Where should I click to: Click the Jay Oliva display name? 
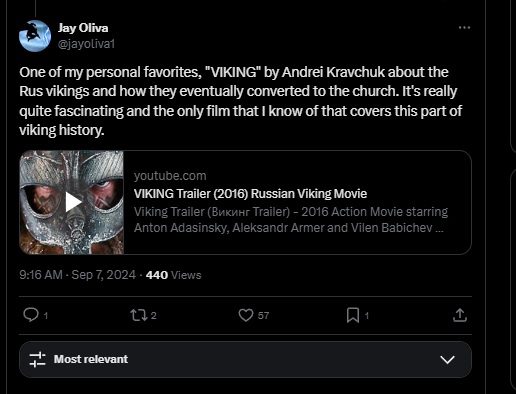click(x=83, y=28)
